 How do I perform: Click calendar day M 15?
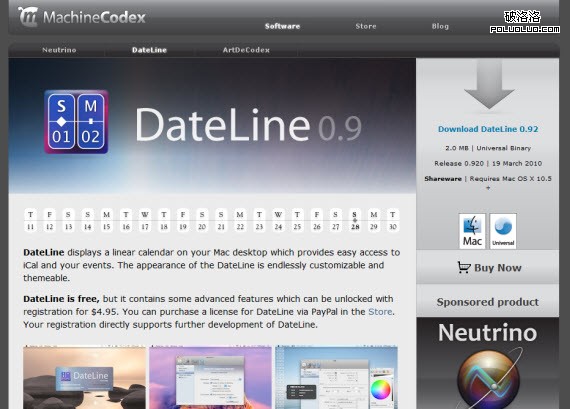107,220
